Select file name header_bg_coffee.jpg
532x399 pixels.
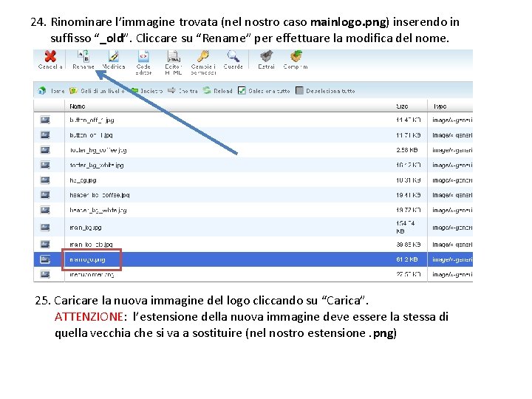(x=100, y=195)
